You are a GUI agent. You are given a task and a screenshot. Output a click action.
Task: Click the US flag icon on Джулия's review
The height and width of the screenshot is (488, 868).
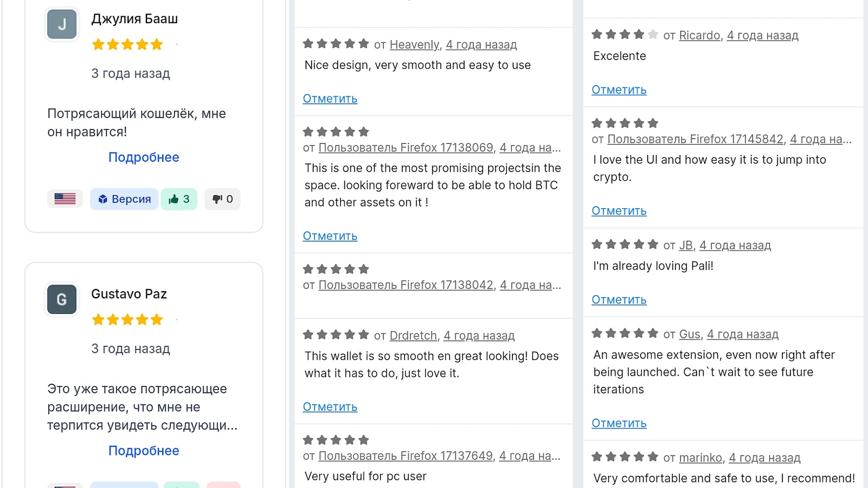pyautogui.click(x=65, y=199)
